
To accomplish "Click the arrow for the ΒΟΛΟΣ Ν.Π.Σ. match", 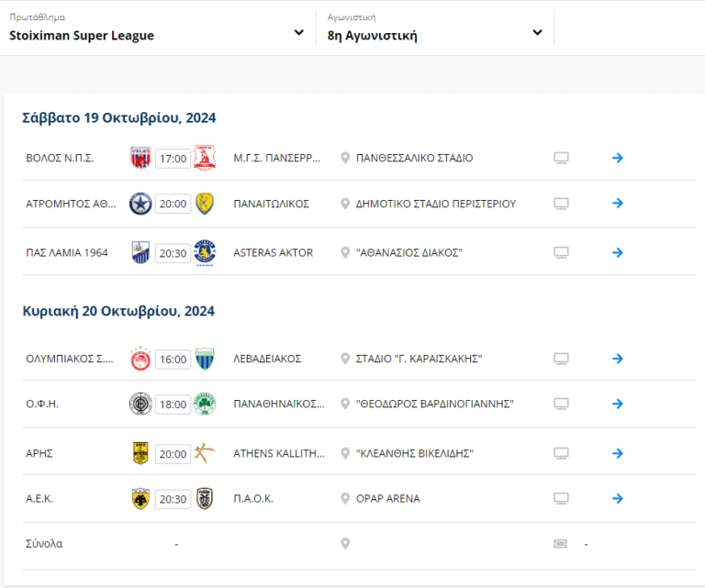I will [x=618, y=158].
